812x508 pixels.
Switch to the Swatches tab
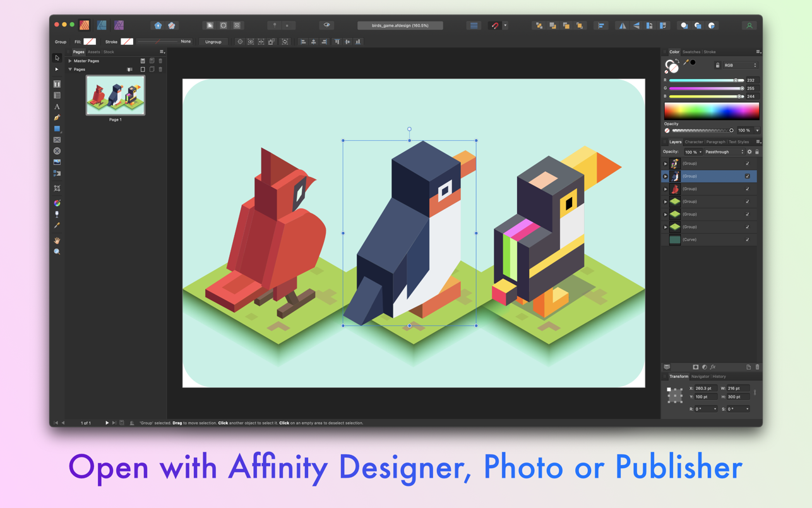point(691,52)
